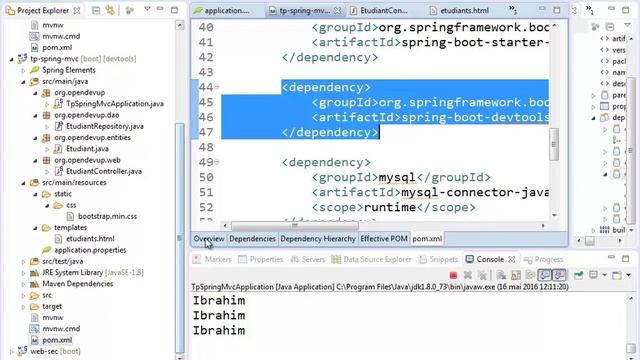This screenshot has height=360, width=640.
Task: Switch to Markers tab
Action: (212, 259)
